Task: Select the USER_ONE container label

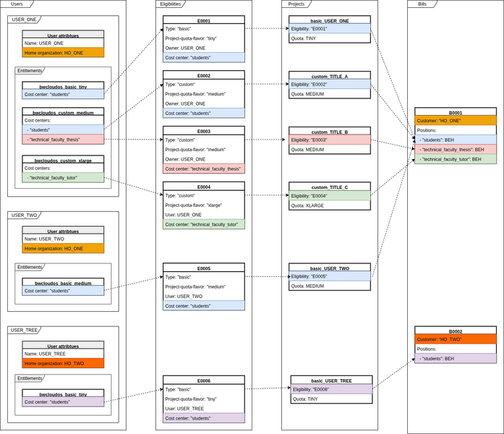Action: click(x=25, y=20)
